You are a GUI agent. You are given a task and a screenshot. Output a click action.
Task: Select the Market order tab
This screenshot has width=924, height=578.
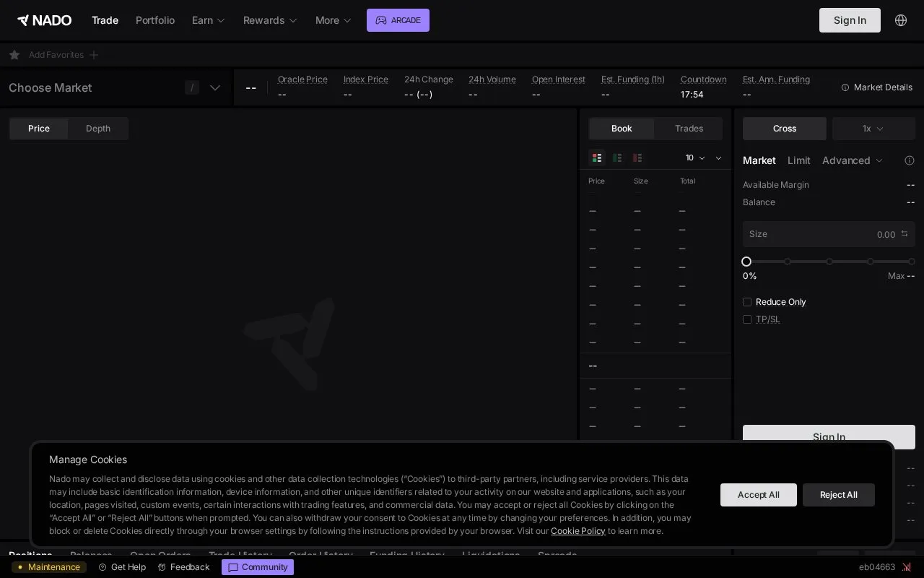pos(759,160)
